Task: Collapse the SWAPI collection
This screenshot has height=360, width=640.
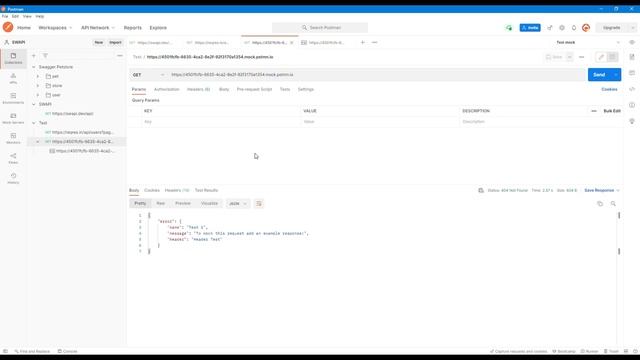Action: 34,104
